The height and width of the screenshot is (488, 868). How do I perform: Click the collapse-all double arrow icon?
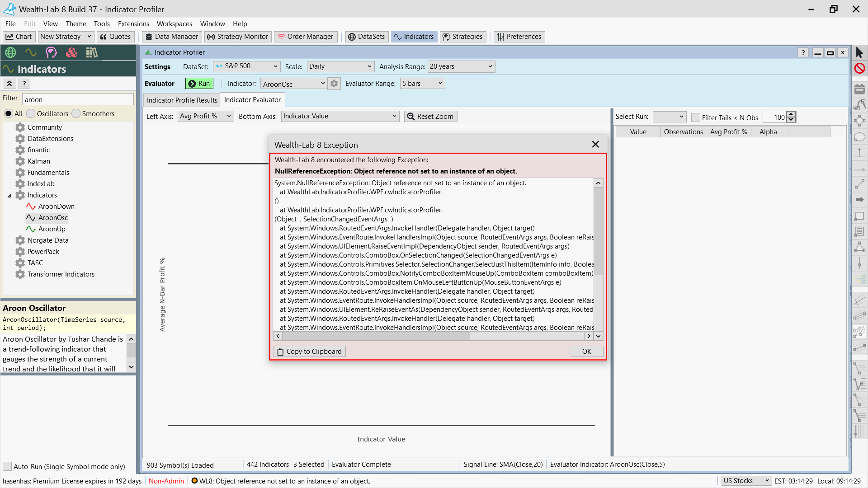9,83
